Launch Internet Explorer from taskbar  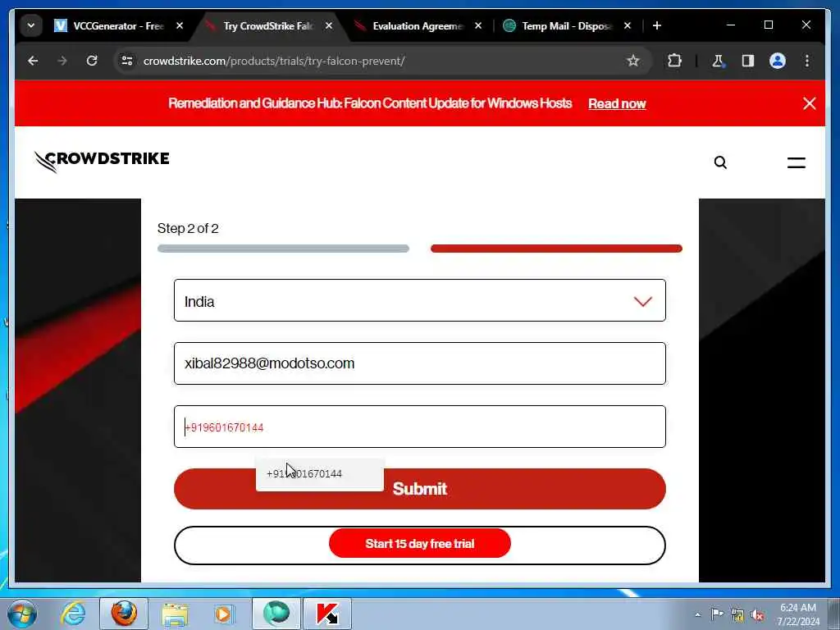pyautogui.click(x=73, y=614)
